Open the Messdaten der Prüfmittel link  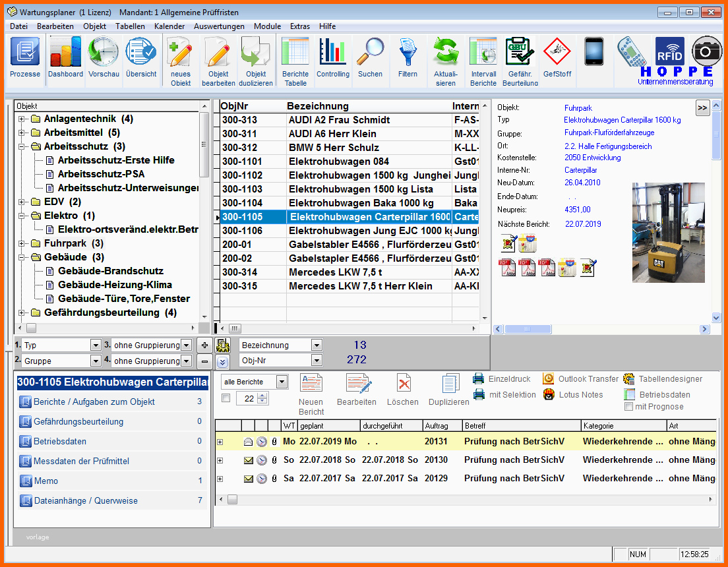[x=81, y=461]
